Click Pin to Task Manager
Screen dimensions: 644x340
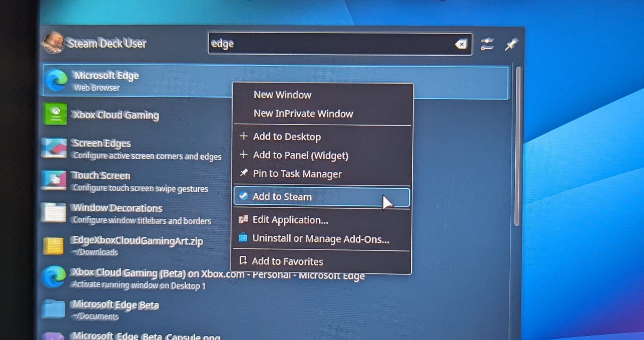coord(297,174)
